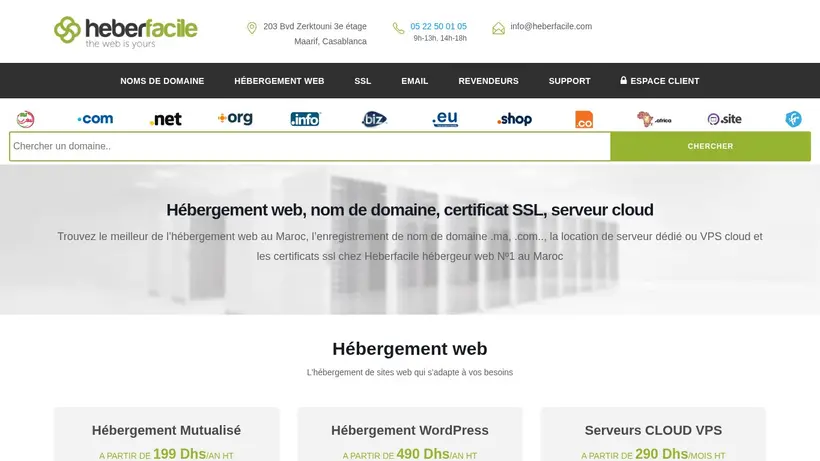Open the SSL menu item
820x461 pixels.
[362, 81]
